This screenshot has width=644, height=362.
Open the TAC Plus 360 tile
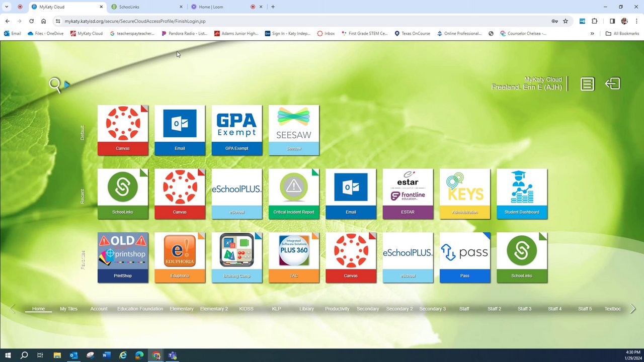click(x=294, y=257)
